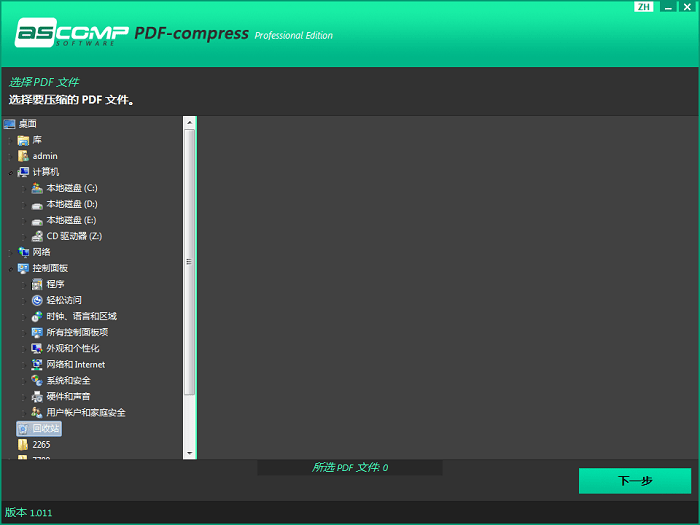The image size is (700, 525).
Task: Click the System and Security (系统和安全) icon
Action: point(37,381)
